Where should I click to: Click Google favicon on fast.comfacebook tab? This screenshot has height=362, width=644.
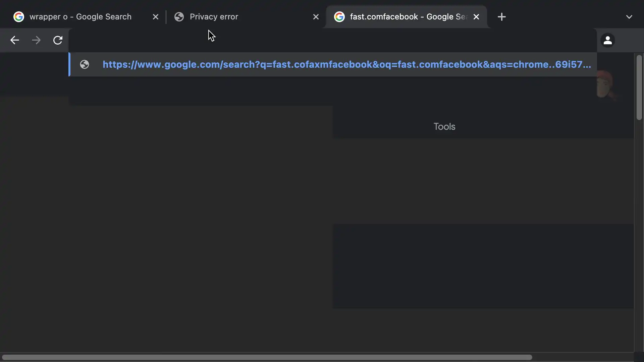point(339,17)
